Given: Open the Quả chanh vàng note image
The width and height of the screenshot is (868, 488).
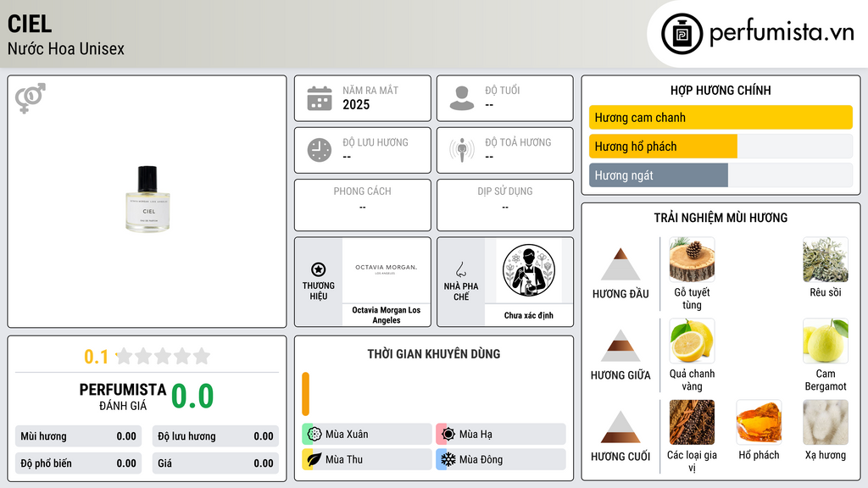Looking at the screenshot, I should tap(692, 341).
